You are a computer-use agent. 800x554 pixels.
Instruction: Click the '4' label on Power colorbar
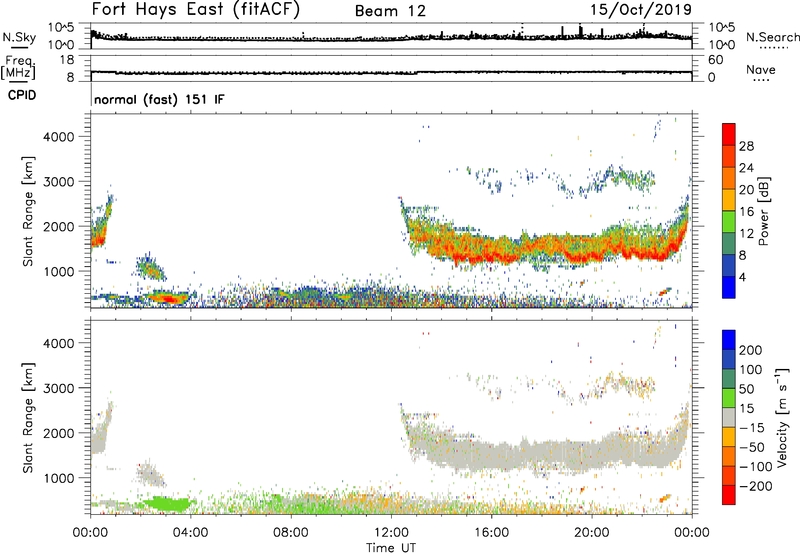coord(743,277)
